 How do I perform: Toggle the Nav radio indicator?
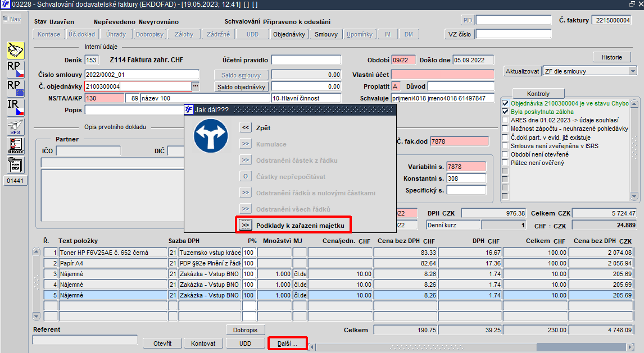pos(6,19)
